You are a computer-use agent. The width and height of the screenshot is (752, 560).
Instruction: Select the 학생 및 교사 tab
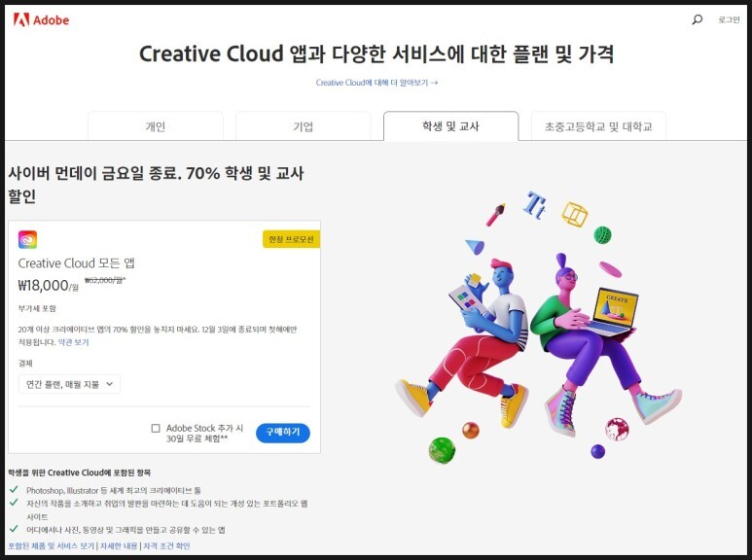450,126
